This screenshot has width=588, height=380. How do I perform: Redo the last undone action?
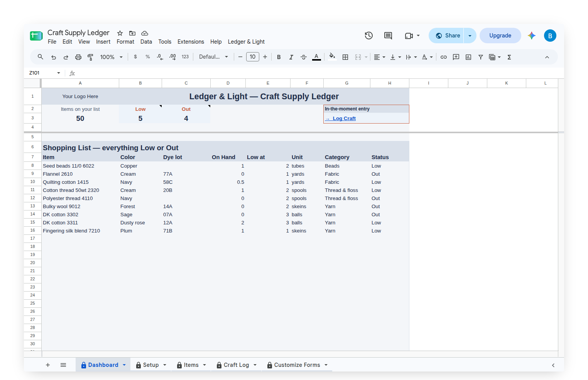click(x=66, y=57)
